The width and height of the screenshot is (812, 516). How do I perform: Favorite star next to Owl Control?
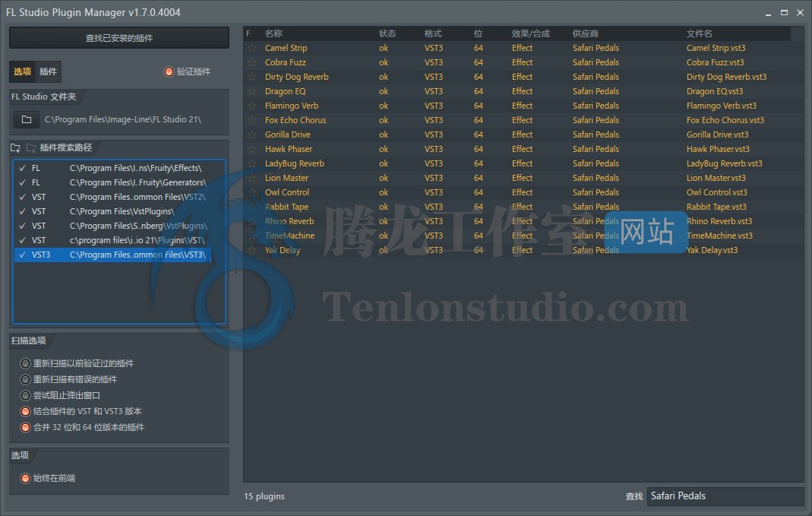[251, 193]
